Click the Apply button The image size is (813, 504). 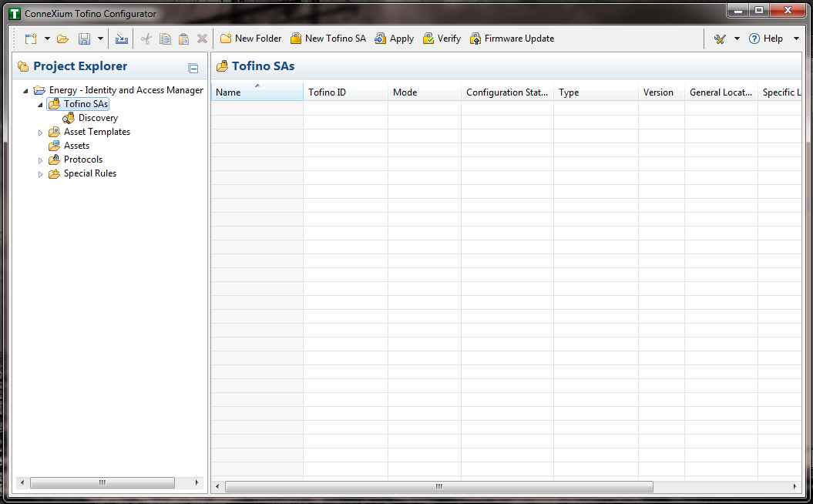click(x=394, y=39)
